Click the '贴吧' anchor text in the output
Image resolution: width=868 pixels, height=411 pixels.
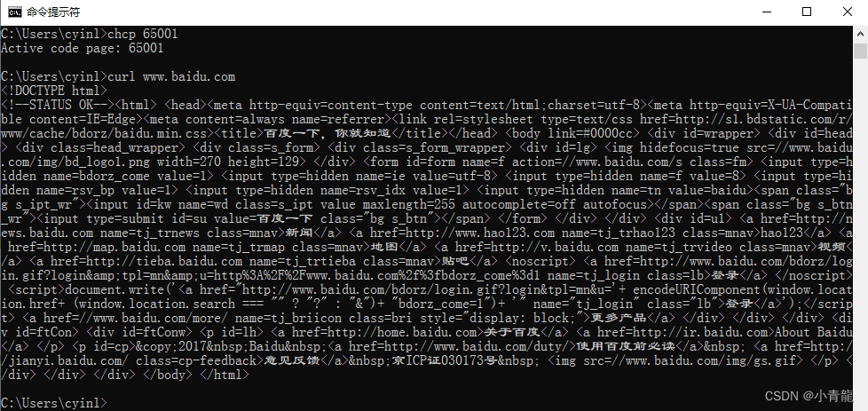point(455,262)
